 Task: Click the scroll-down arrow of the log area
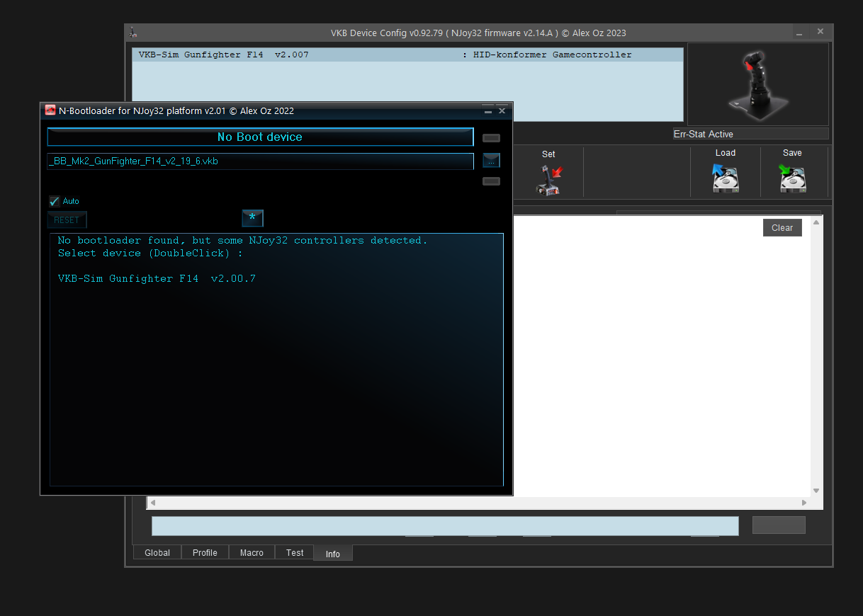click(816, 491)
